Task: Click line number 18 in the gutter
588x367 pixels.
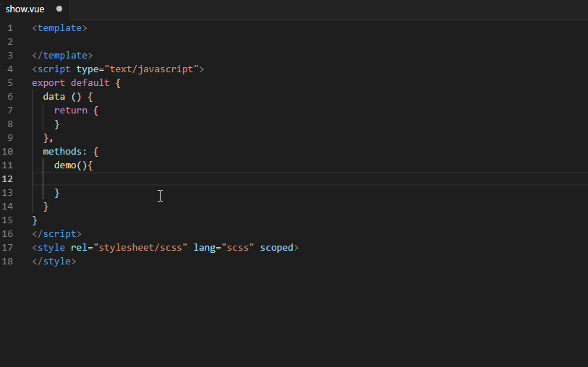Action: pos(7,262)
